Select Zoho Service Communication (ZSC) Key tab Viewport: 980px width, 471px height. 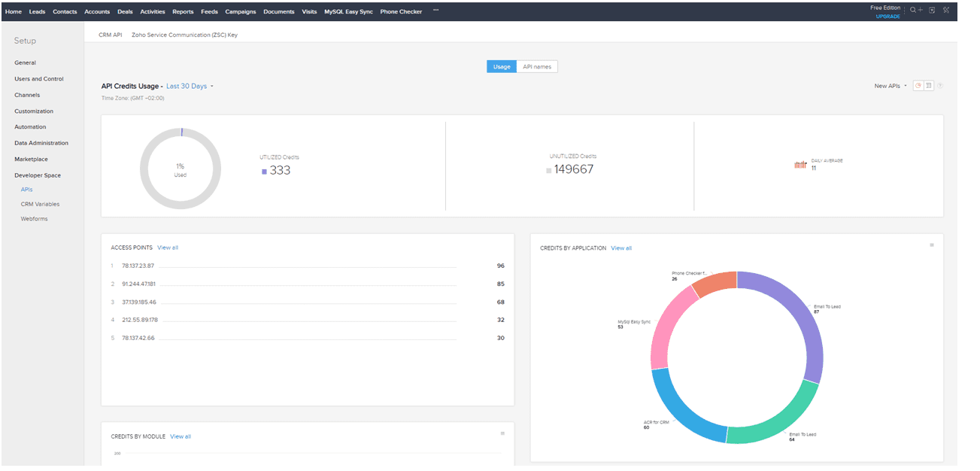pos(184,35)
